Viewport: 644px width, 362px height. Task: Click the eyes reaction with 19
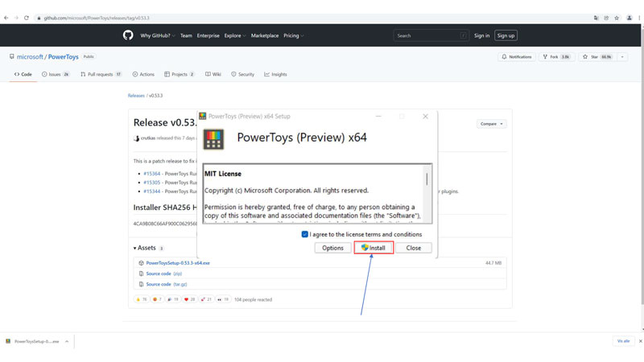tap(223, 299)
